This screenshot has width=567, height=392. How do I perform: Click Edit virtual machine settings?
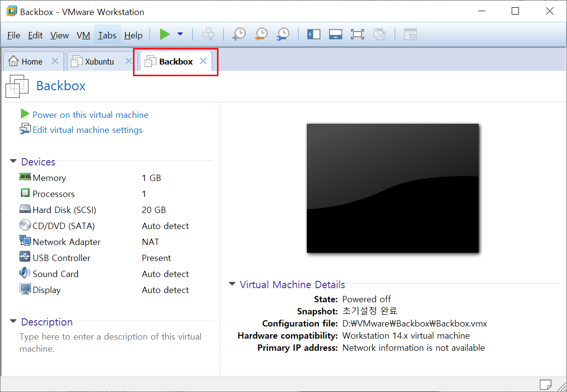tap(87, 130)
